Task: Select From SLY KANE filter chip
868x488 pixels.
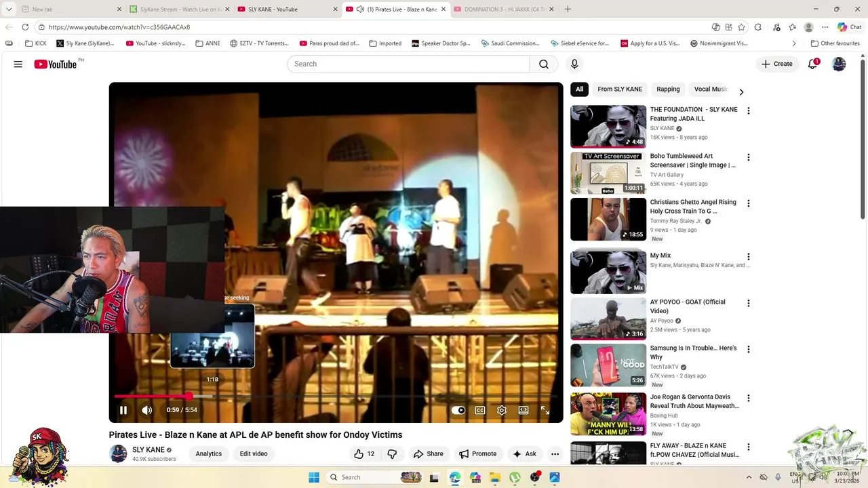Action: (620, 89)
